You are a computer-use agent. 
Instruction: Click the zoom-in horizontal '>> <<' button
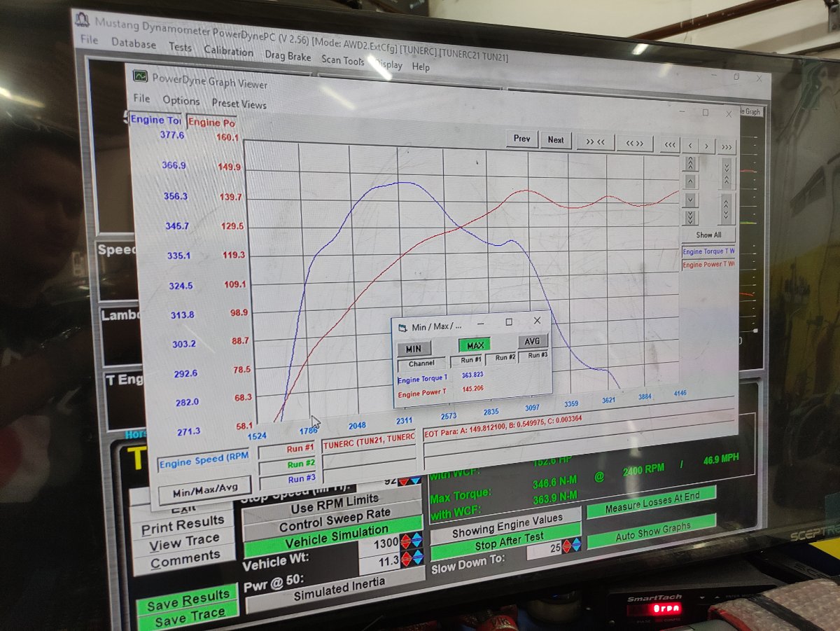tap(595, 142)
